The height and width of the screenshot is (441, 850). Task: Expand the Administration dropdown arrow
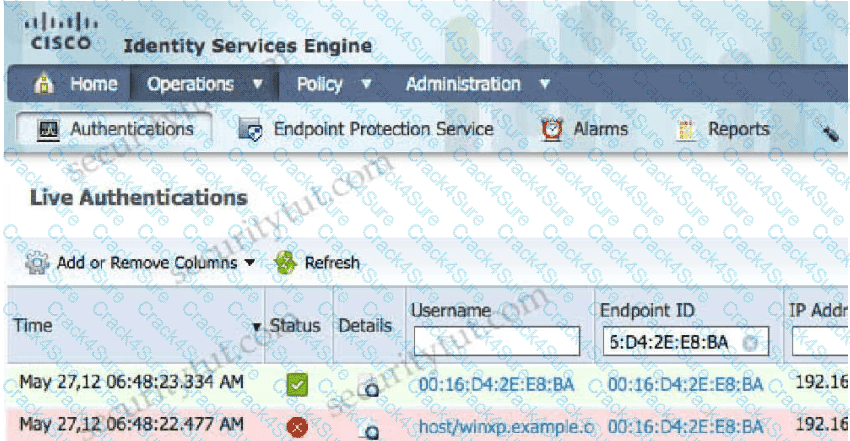[x=544, y=85]
